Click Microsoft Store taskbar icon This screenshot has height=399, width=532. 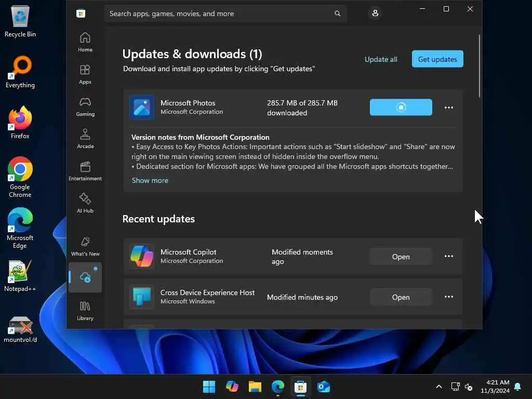click(301, 387)
